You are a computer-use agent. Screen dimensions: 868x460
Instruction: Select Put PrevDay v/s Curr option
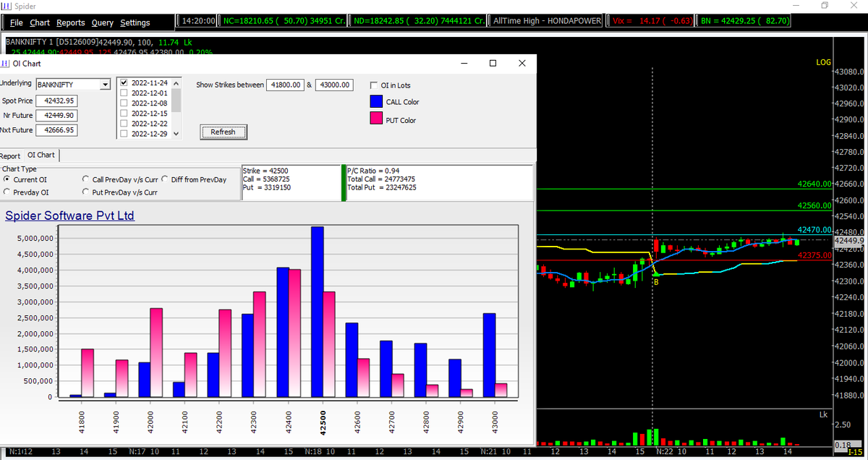86,192
